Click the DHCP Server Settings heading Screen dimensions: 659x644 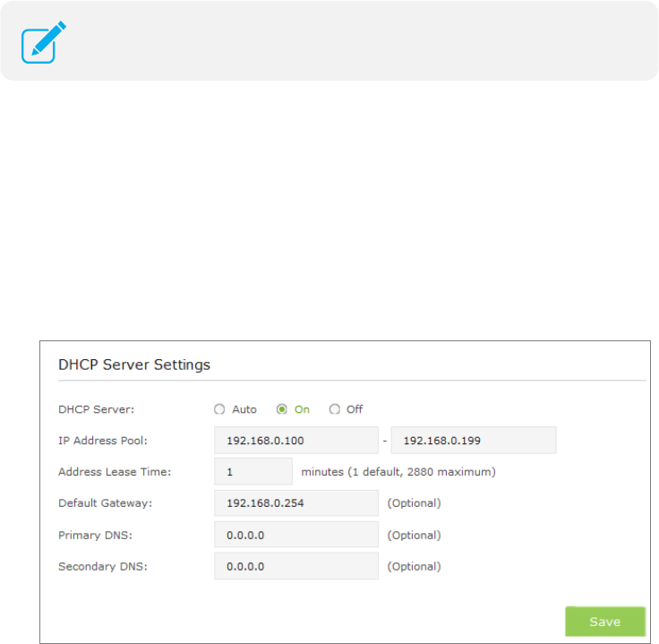click(134, 365)
